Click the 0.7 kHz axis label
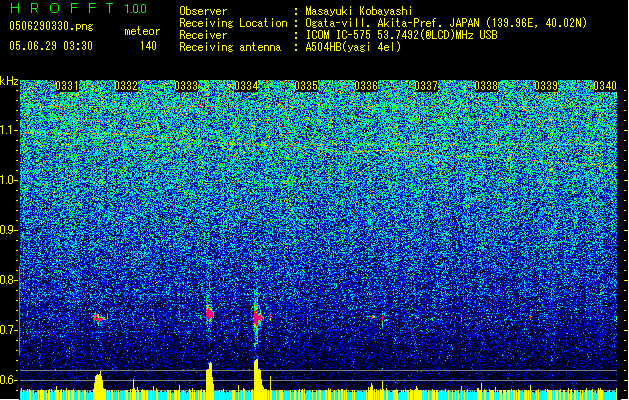 [9, 330]
